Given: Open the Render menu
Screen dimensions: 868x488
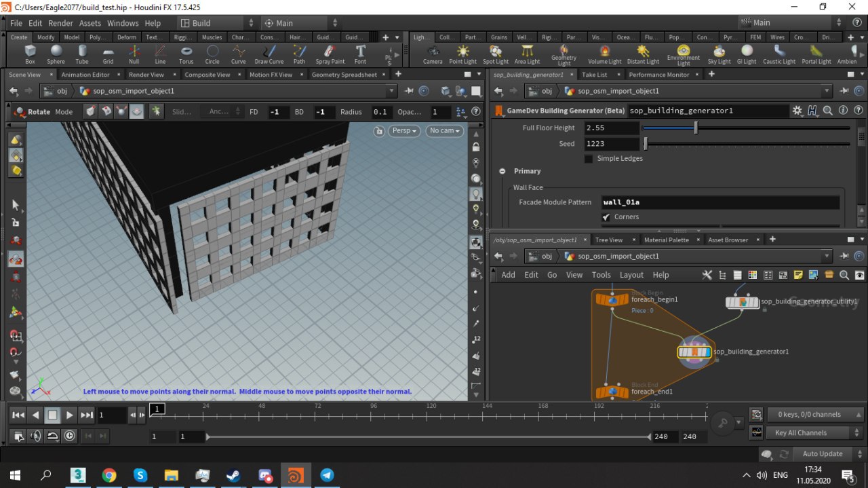Looking at the screenshot, I should pos(61,23).
